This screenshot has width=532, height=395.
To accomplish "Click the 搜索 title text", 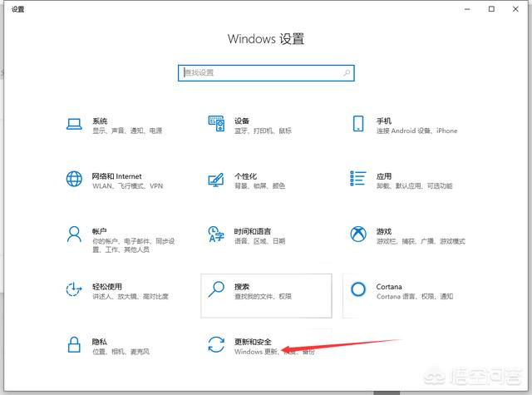I will [x=242, y=287].
